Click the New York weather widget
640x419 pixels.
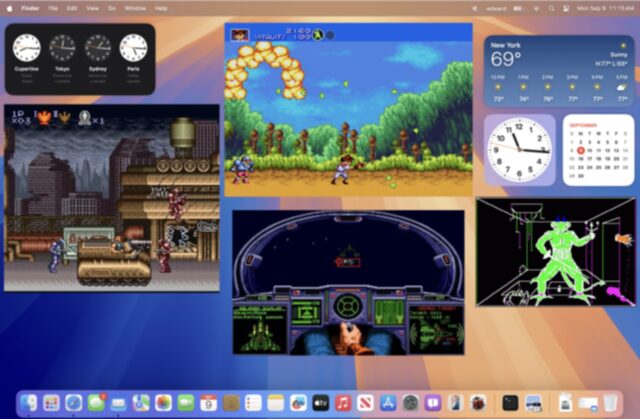[557, 72]
